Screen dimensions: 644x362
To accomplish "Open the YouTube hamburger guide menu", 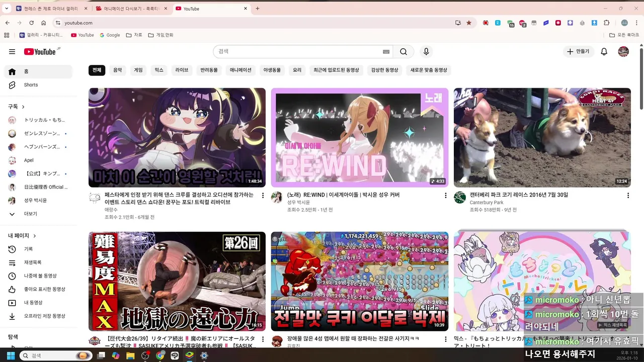I will 12,52.
